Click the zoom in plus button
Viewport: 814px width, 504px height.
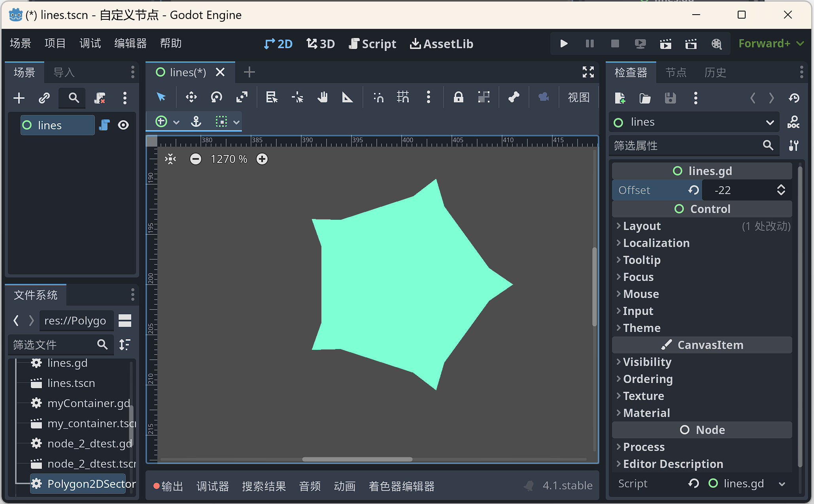[262, 159]
